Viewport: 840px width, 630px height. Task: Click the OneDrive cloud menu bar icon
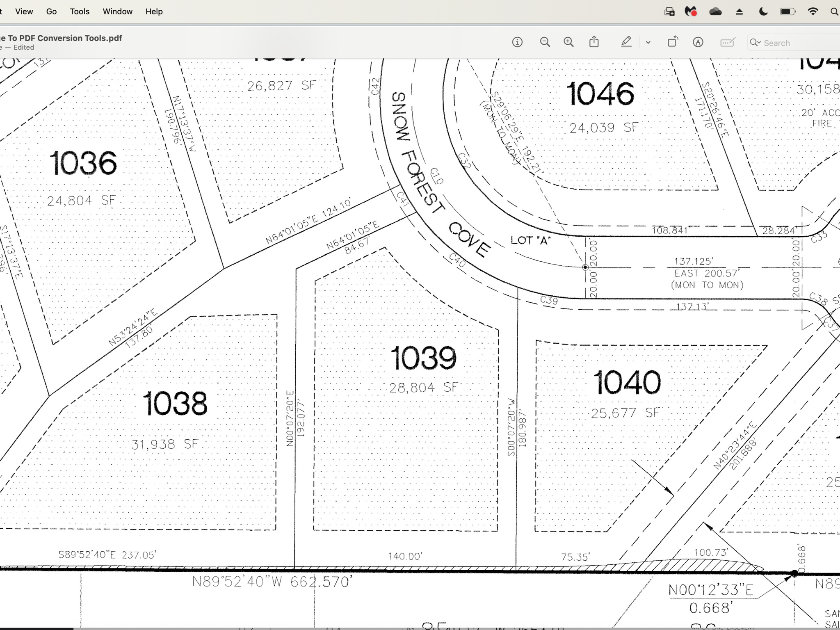click(x=715, y=11)
